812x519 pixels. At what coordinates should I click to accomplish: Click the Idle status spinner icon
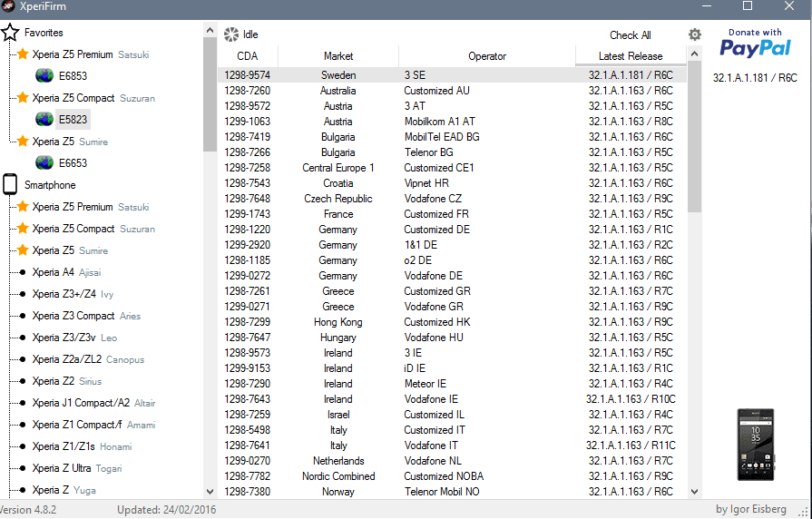pyautogui.click(x=231, y=34)
